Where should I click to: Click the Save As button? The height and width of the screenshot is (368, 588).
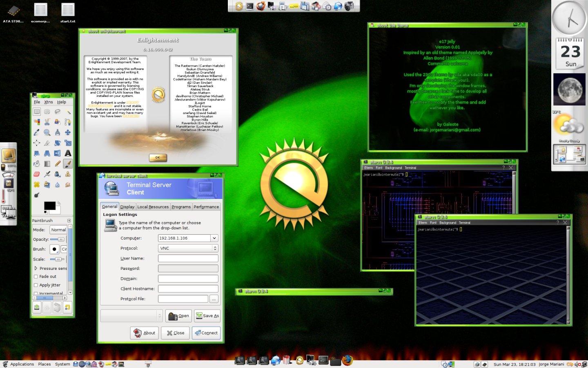coord(207,316)
